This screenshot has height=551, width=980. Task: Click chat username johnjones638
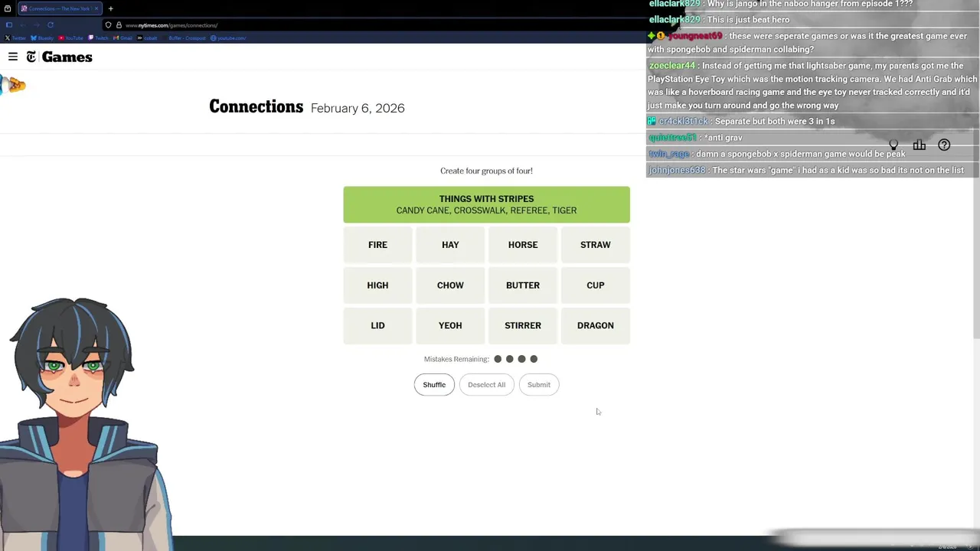click(x=676, y=170)
